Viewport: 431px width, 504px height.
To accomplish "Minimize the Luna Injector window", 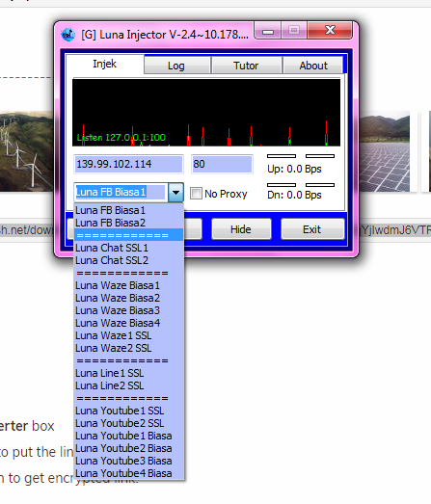I will [x=268, y=31].
